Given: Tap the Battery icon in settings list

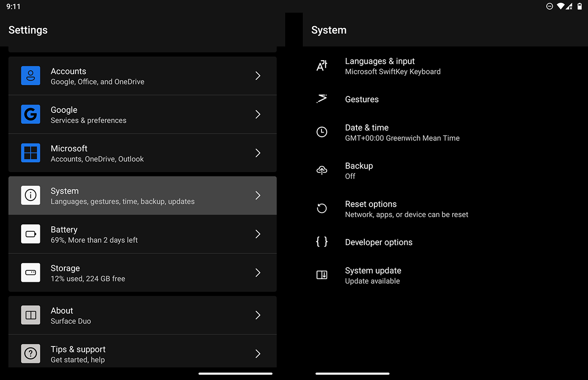Looking at the screenshot, I should pyautogui.click(x=31, y=234).
